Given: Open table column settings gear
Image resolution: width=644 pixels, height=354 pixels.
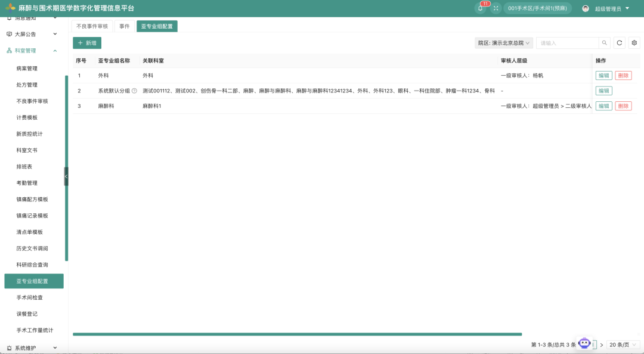Looking at the screenshot, I should click(x=634, y=43).
